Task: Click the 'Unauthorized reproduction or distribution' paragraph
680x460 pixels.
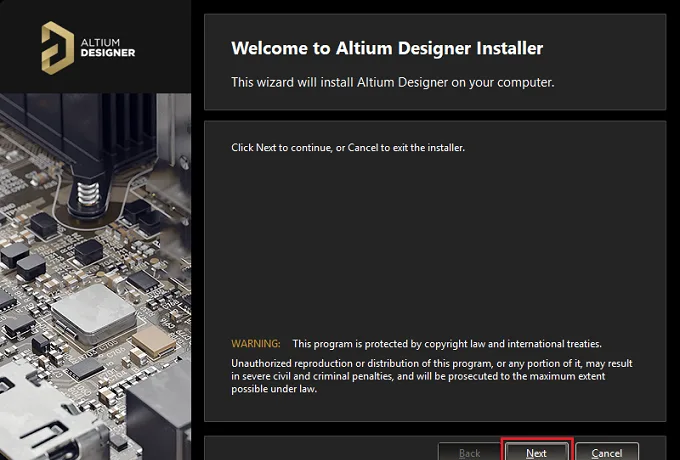Action: tap(432, 376)
